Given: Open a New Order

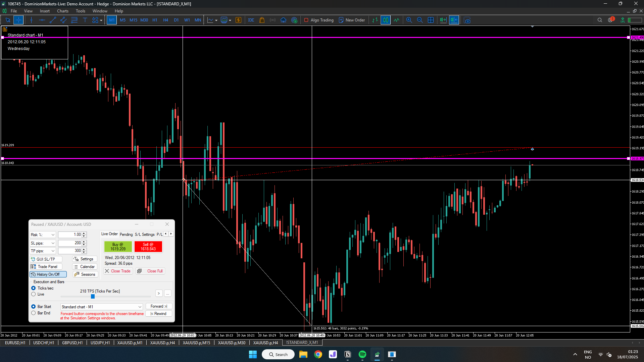Looking at the screenshot, I should pos(352,20).
